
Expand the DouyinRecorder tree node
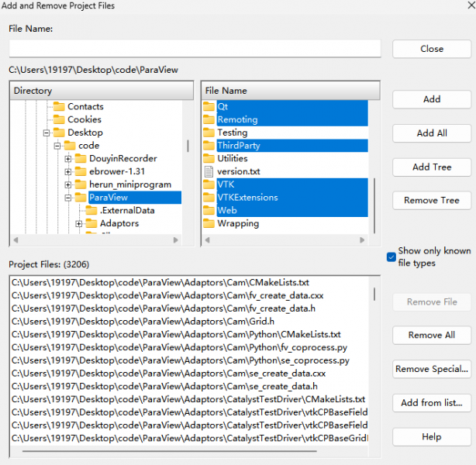68,159
